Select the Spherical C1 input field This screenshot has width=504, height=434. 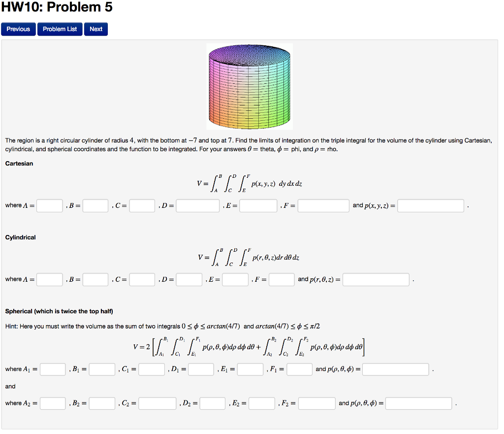click(x=152, y=369)
